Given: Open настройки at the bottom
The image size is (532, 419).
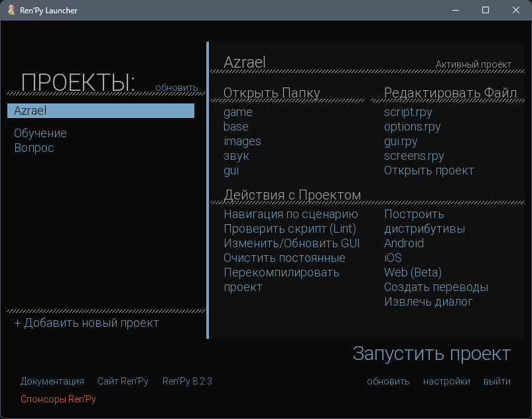Looking at the screenshot, I should pos(446,381).
